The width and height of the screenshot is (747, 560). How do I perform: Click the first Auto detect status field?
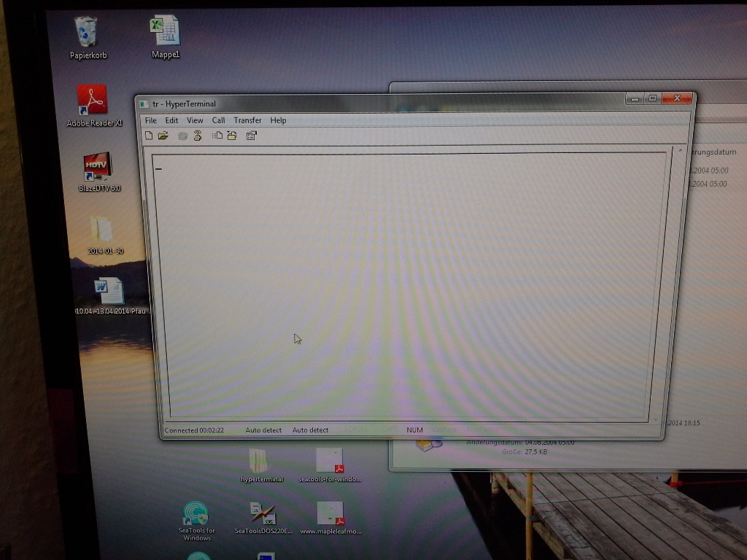[x=263, y=430]
